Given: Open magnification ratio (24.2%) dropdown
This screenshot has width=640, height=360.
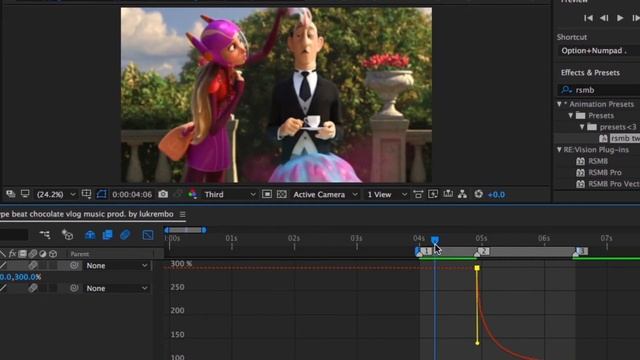Looking at the screenshot, I should (x=56, y=195).
